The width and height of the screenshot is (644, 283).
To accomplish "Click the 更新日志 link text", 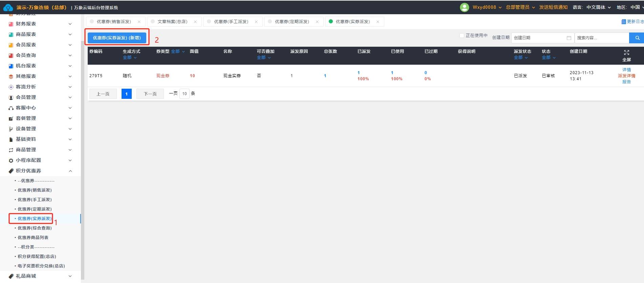I will point(635,22).
